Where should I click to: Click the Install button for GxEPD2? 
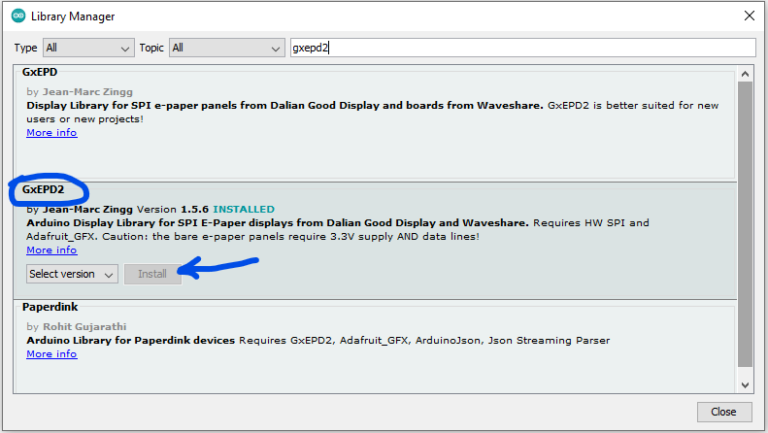152,274
